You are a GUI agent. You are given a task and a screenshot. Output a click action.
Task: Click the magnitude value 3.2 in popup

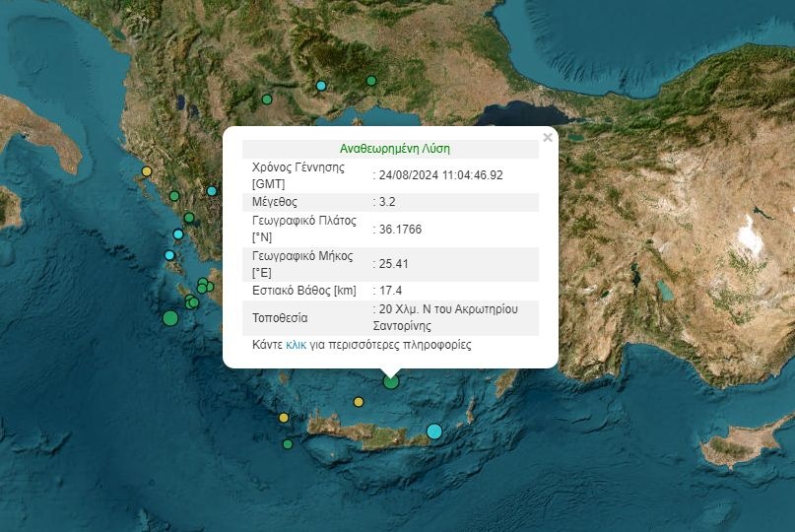coord(387,202)
